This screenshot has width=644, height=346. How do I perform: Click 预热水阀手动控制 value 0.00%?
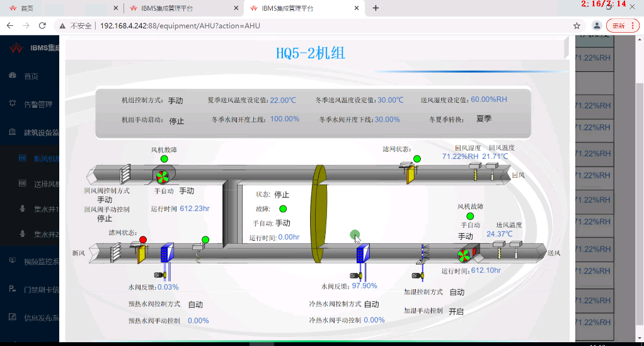198,321
